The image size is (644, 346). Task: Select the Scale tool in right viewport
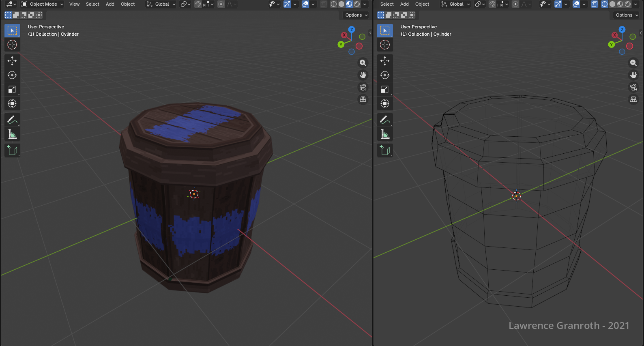385,89
